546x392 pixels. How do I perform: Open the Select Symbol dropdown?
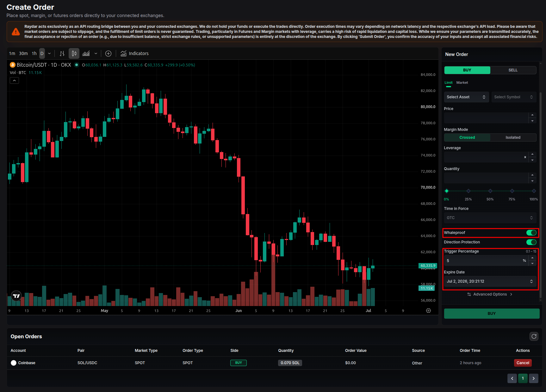coord(514,97)
